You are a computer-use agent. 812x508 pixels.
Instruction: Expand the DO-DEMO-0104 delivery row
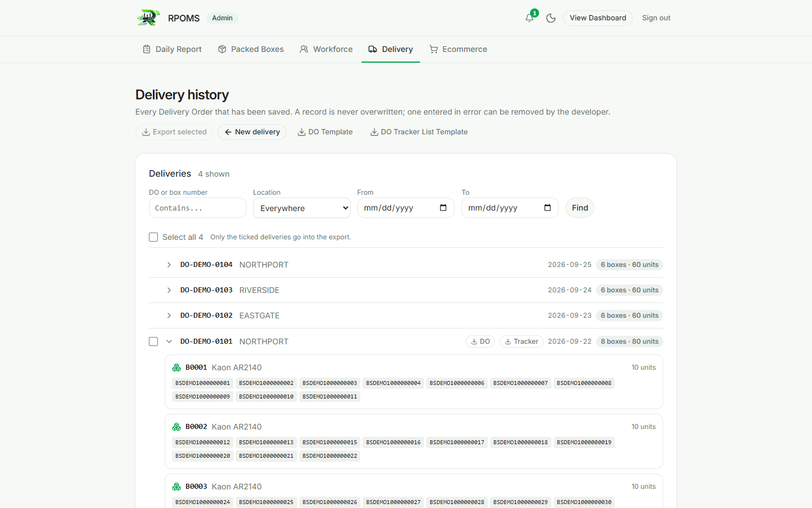[169, 265]
